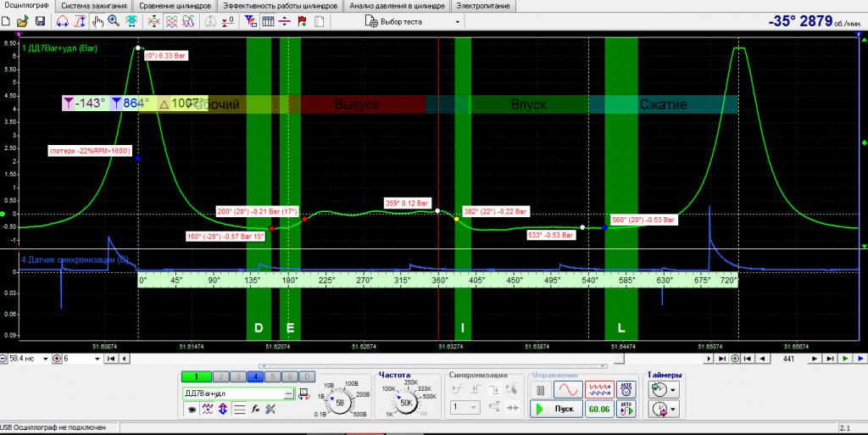868x435 pixels.
Task: Click the green play button bottom right
Action: coord(845,359)
